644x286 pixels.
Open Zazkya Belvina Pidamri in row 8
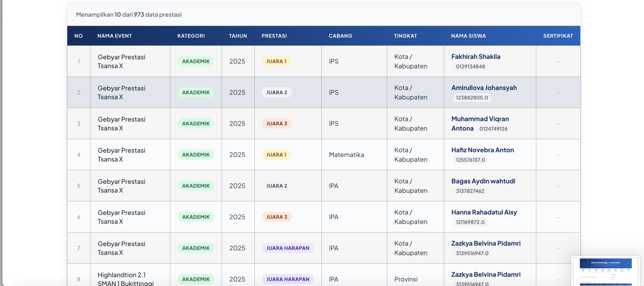[x=486, y=274]
